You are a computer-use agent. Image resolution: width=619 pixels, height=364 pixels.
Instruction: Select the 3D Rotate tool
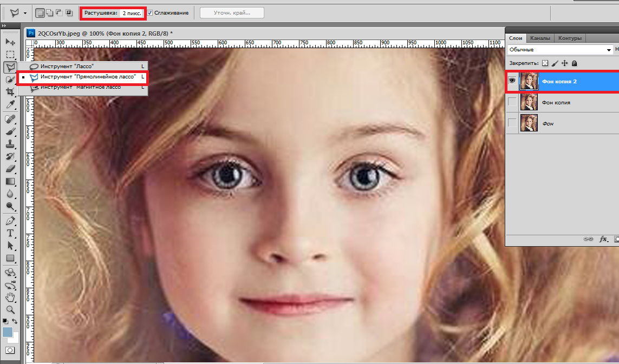coord(10,273)
